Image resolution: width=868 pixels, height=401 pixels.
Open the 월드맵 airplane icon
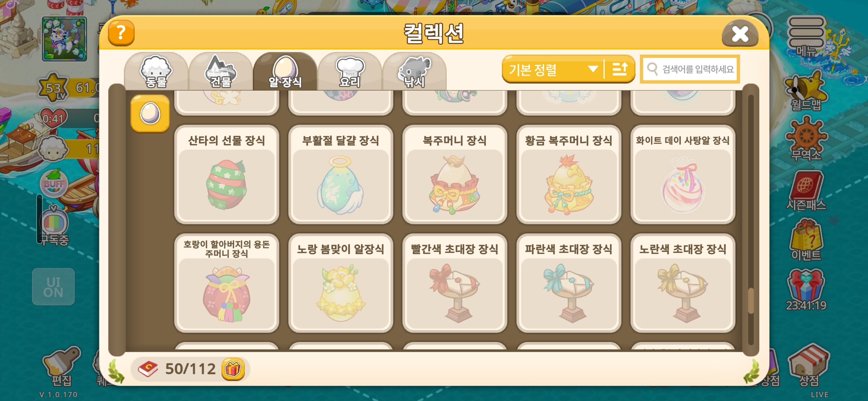pyautogui.click(x=806, y=92)
